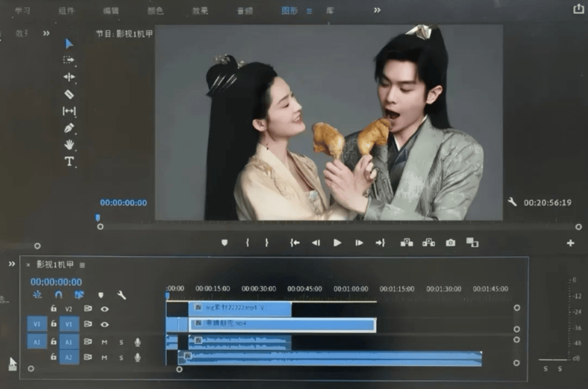This screenshot has height=389, width=588.
Task: Select the mg素材22222.mp4 clip on V2
Action: tap(240, 308)
